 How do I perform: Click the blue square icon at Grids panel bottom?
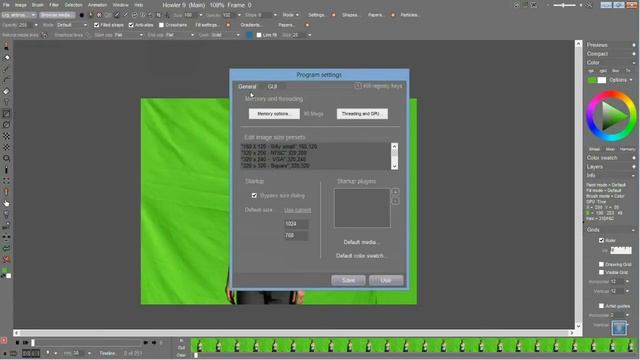[x=619, y=328]
